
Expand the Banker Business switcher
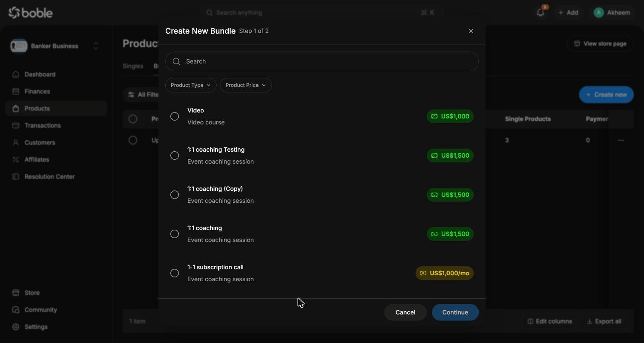[96, 46]
